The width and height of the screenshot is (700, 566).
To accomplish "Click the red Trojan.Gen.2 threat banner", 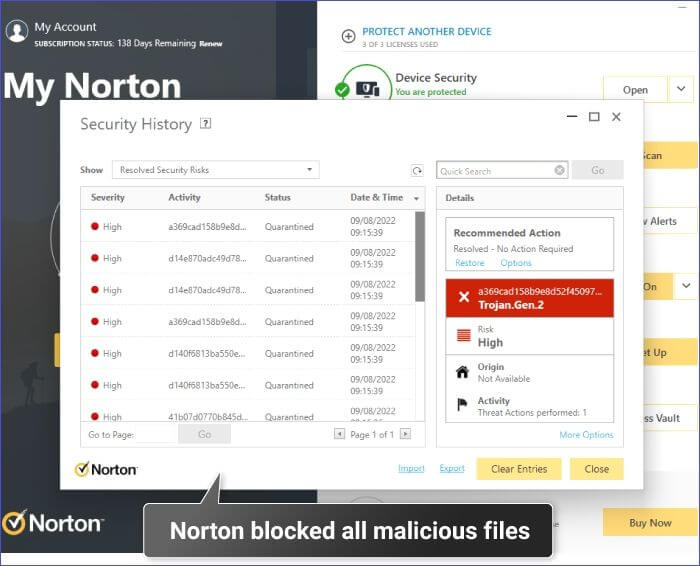I will (x=530, y=298).
